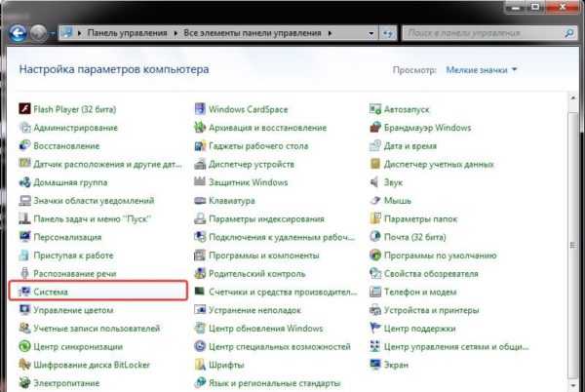Open Язык и региональные стандарты

pos(267,382)
